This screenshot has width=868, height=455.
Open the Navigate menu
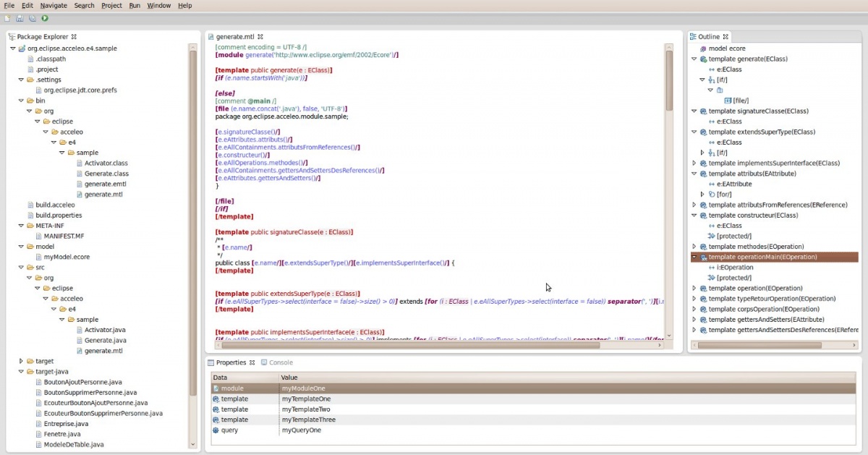pos(54,5)
